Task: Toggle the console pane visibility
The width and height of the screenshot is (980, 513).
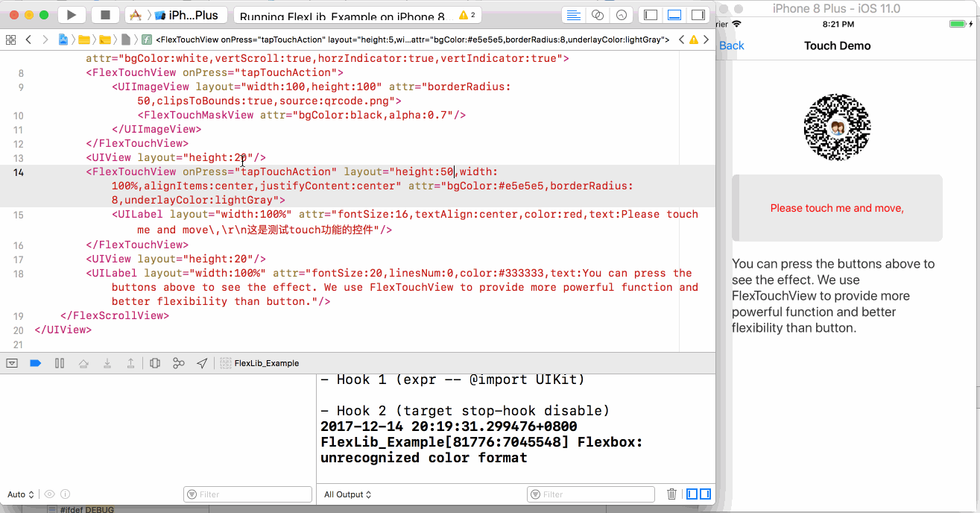Action: [x=705, y=494]
